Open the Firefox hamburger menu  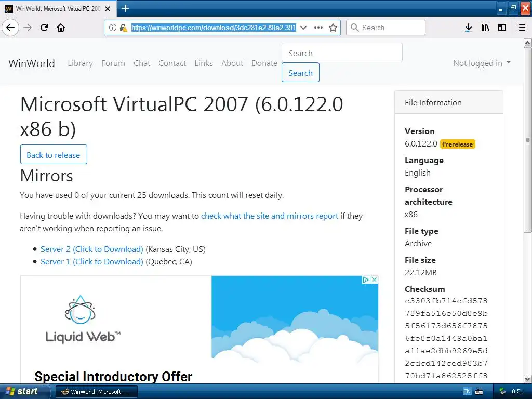click(522, 28)
